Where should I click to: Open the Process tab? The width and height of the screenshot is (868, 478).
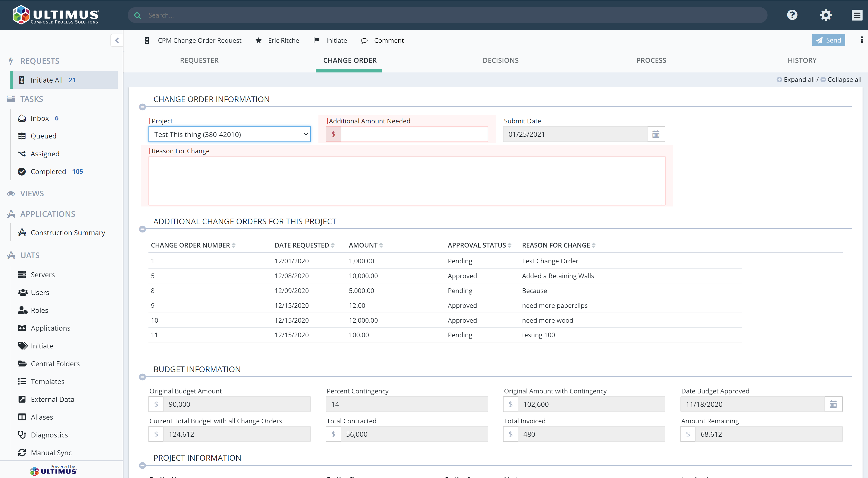coord(651,61)
